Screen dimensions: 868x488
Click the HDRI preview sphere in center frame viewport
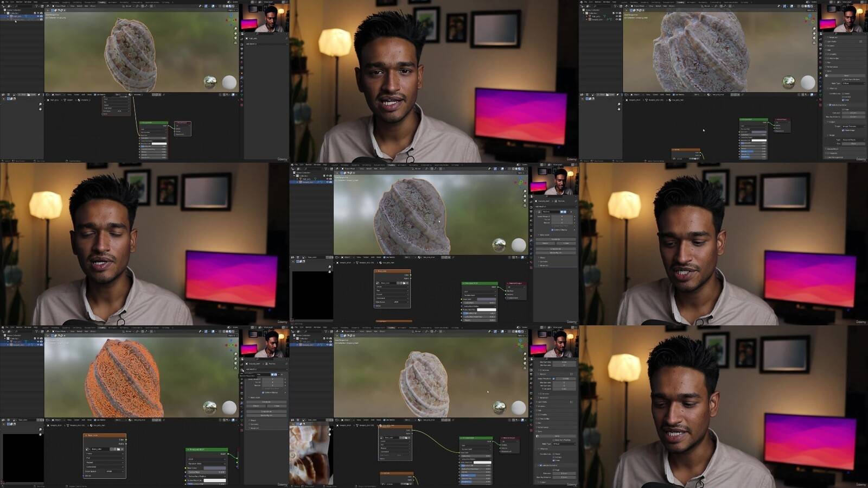click(x=499, y=245)
